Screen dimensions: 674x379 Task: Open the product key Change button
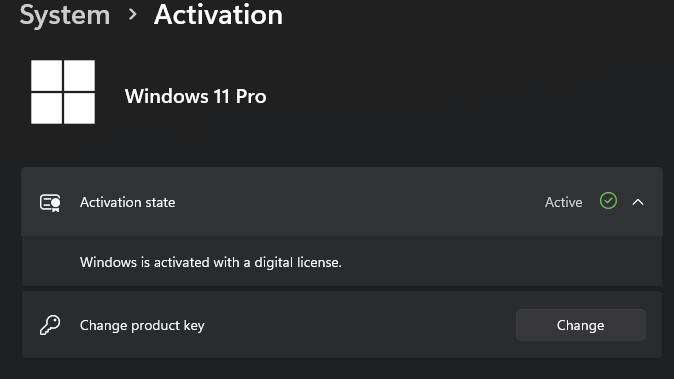580,325
